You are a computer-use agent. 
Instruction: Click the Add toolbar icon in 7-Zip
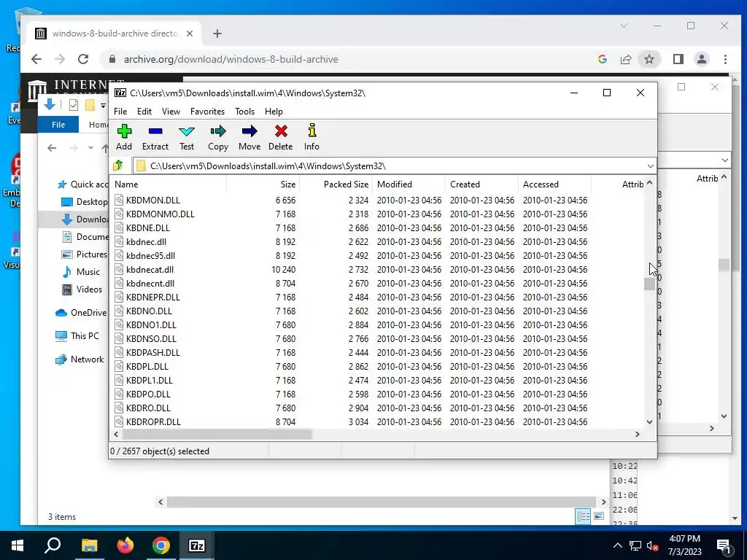coord(124,138)
